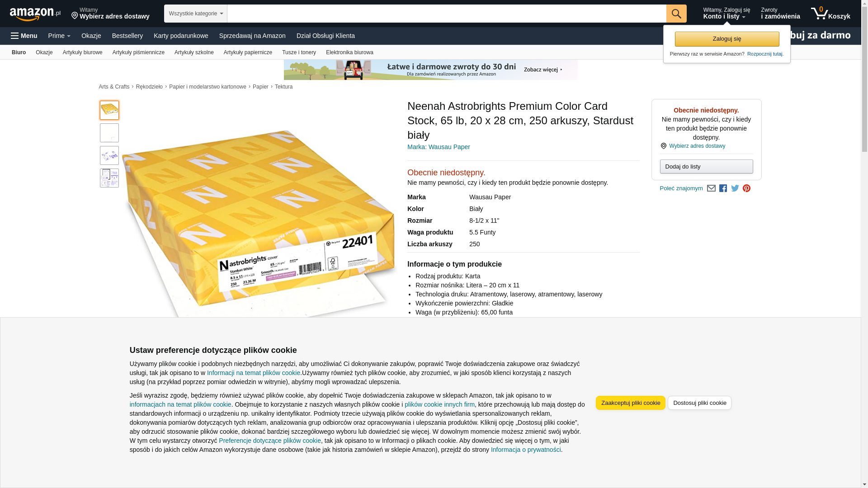The height and width of the screenshot is (488, 868).
Task: Expand the Prime dropdown
Action: [59, 36]
